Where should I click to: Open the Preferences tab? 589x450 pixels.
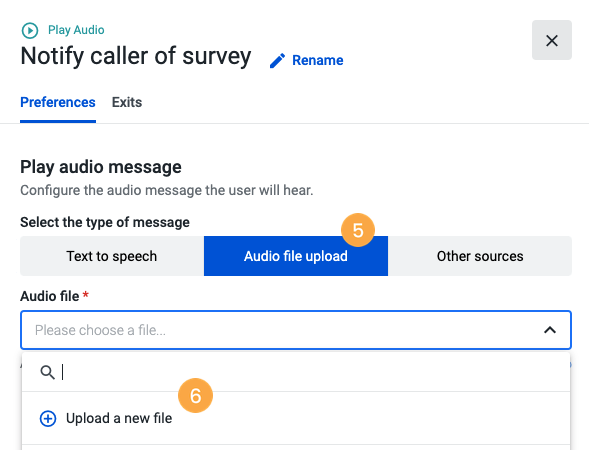[58, 103]
